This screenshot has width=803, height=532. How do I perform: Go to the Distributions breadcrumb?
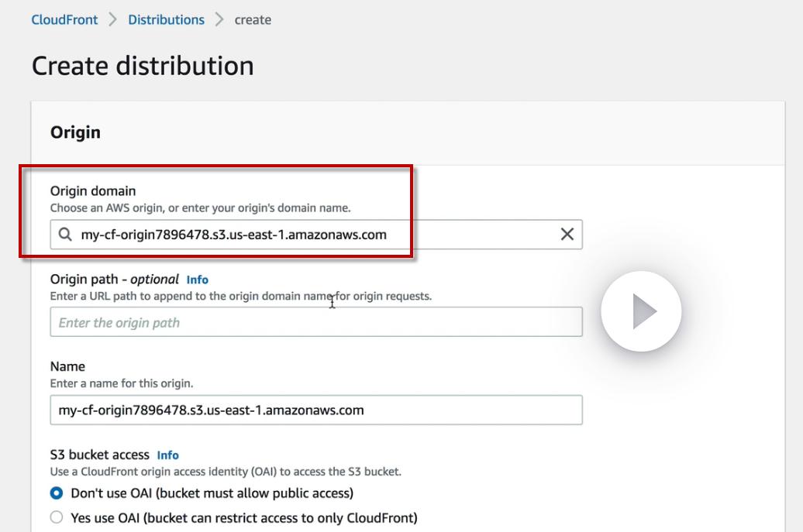166,20
